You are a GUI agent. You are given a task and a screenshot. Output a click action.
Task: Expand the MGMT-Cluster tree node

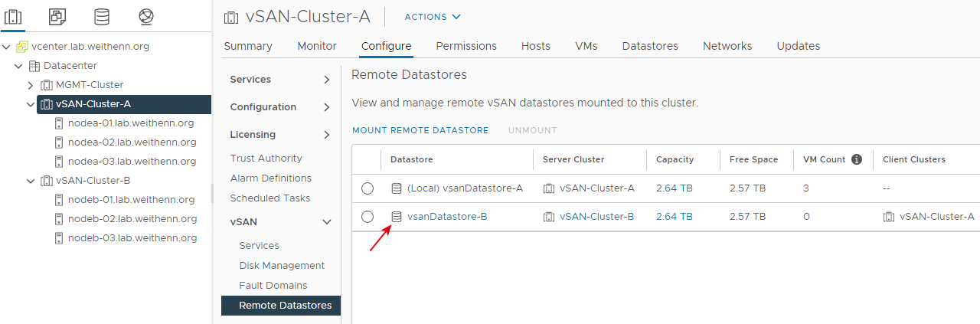click(x=31, y=85)
